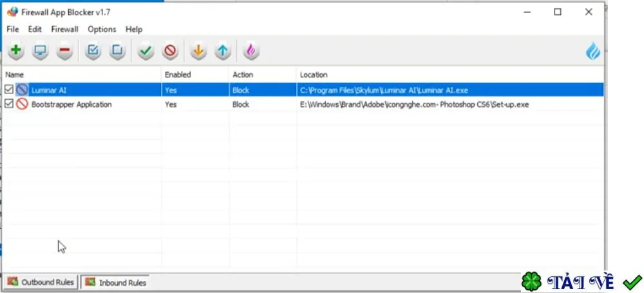Click the green checkmark Allow icon
Viewport: 644px width, 293px height.
tap(146, 51)
